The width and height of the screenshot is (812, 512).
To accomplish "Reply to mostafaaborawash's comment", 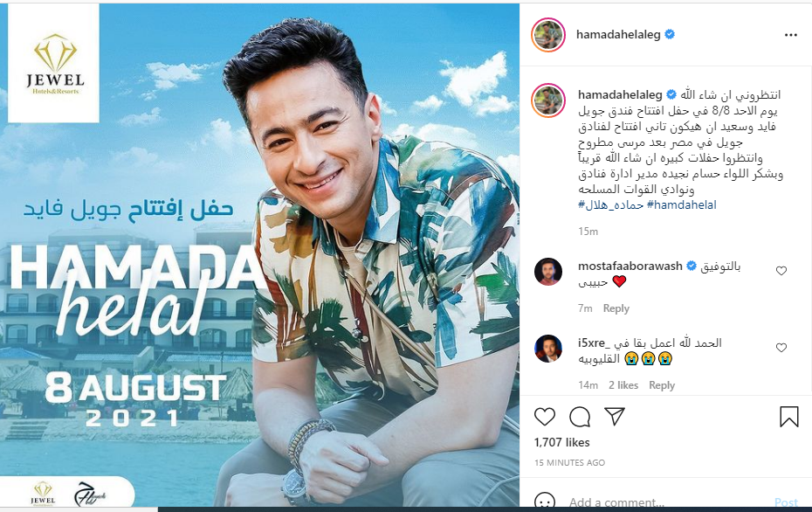I will point(616,308).
